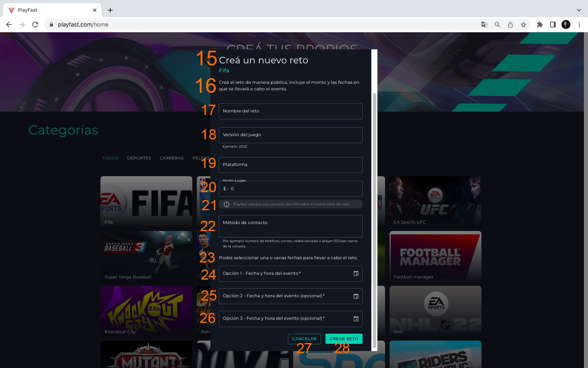This screenshot has height=368, width=588.
Task: Click the zoom magnifier icon in address bar
Action: [x=497, y=25]
